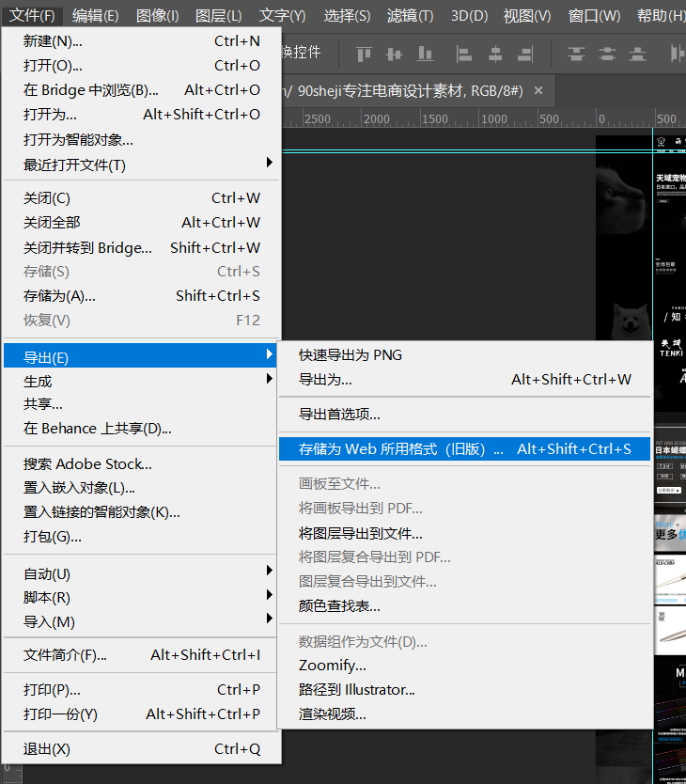The width and height of the screenshot is (686, 784).
Task: Click the align top edges icon
Action: point(364,54)
